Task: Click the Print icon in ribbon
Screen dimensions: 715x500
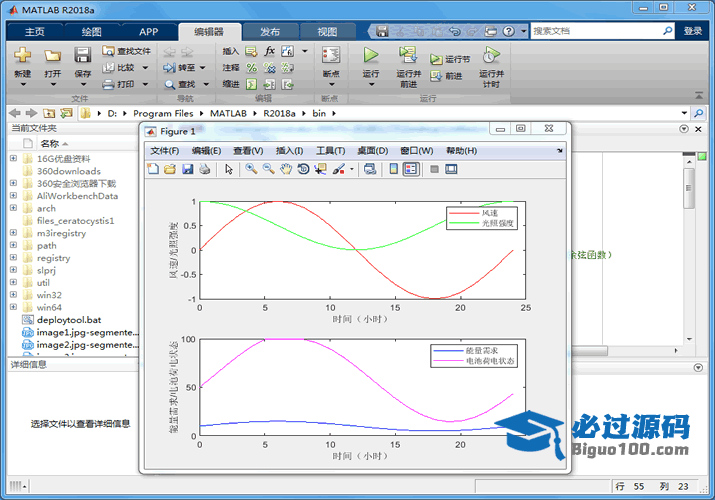Action: coord(108,84)
